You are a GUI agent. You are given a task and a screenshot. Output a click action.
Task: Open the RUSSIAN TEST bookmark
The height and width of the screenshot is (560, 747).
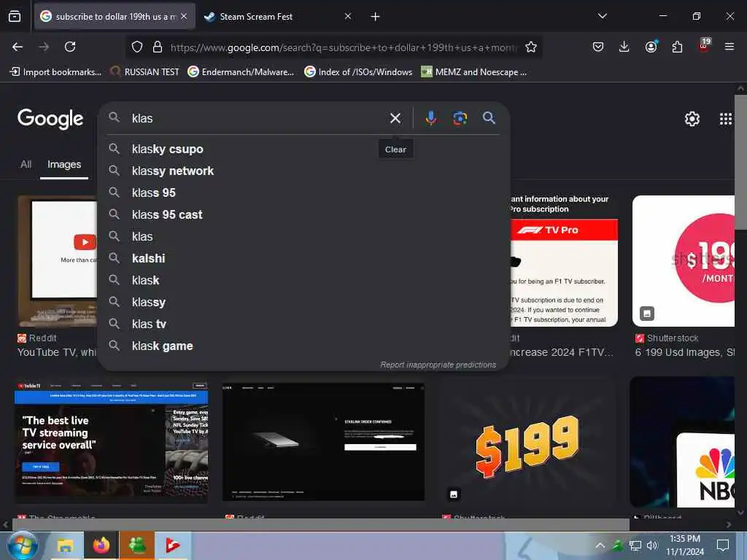click(x=145, y=72)
